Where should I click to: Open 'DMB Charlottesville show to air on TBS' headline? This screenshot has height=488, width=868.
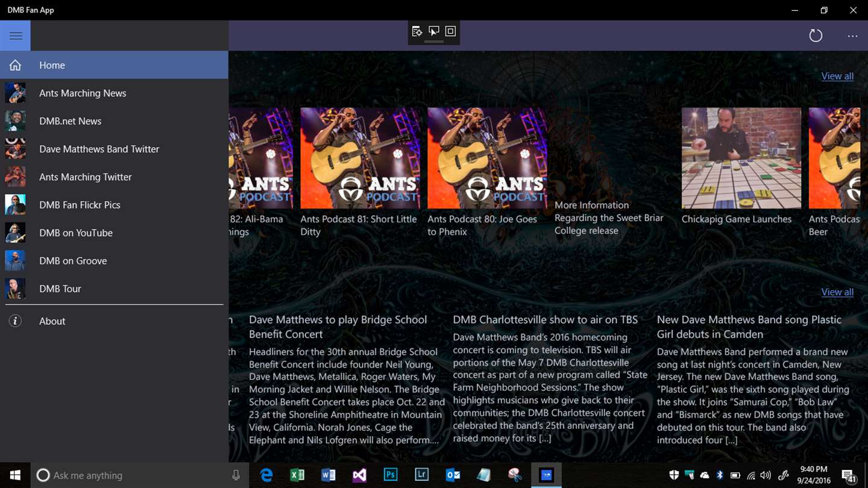click(x=546, y=320)
